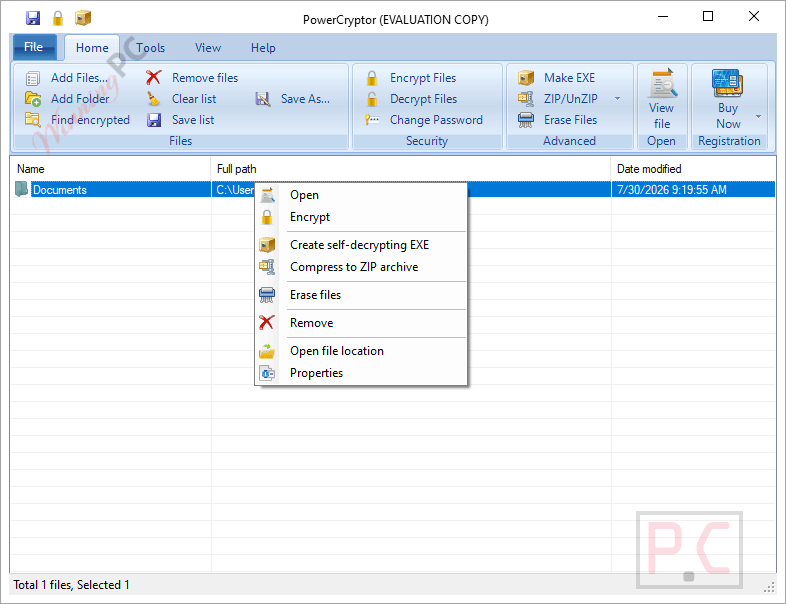Select Compress to ZIP archive menu entry
This screenshot has width=786, height=604.
click(361, 267)
